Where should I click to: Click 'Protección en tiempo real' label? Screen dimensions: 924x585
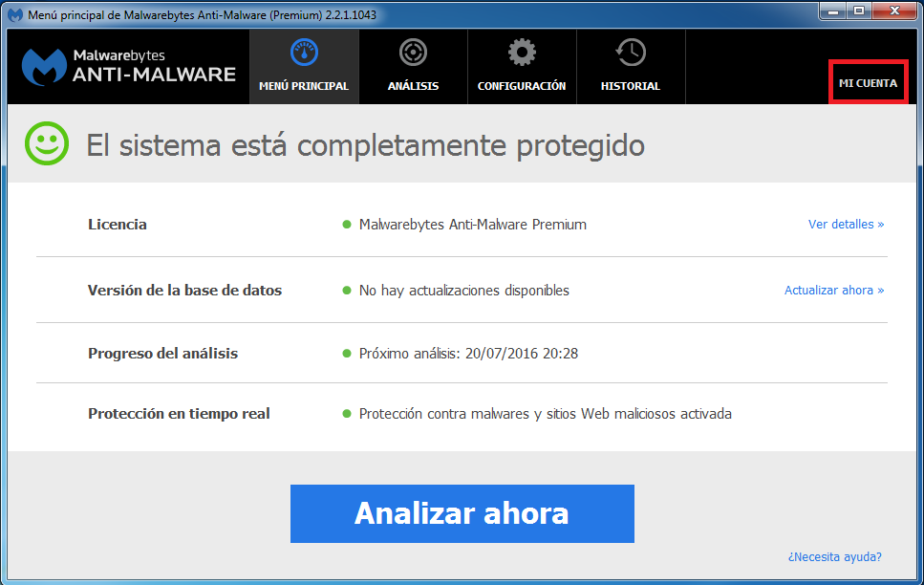[179, 413]
